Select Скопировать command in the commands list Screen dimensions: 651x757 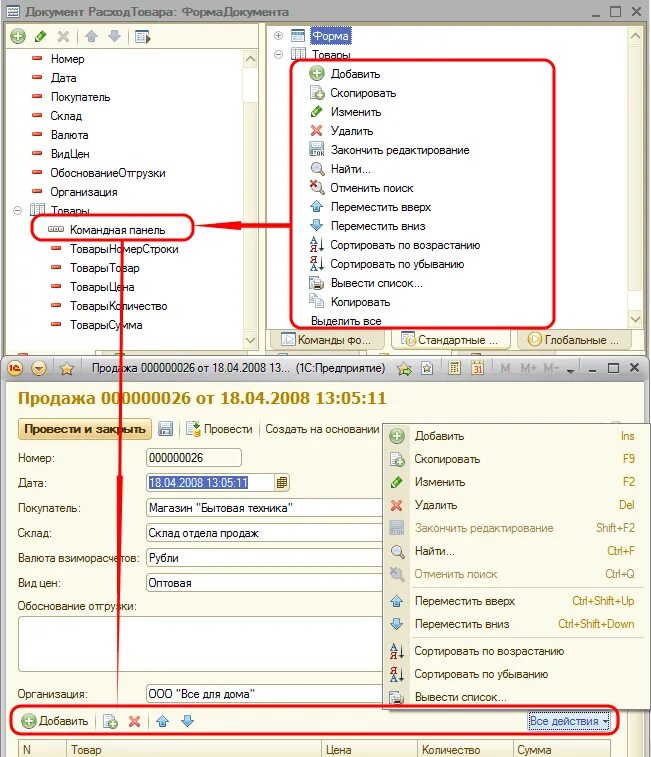pos(363,93)
